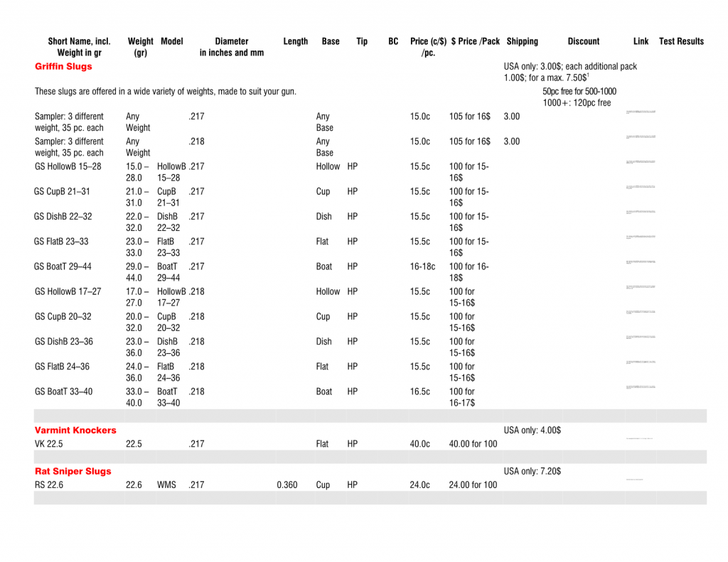Click the 'RS 22.6' short name cell

pos(49,485)
